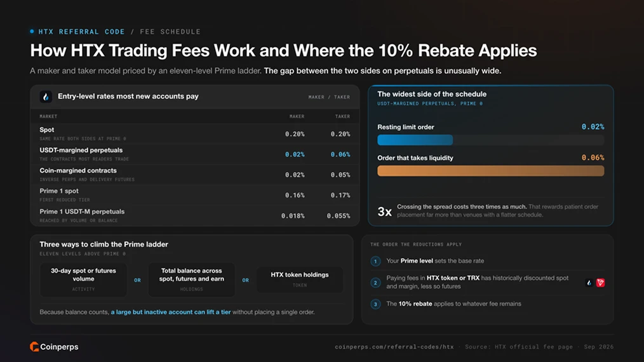The image size is (644, 362).
Task: Click 'ELEVEN LEVELS ABOVE PRIME 0' subtitle
Action: (83, 254)
